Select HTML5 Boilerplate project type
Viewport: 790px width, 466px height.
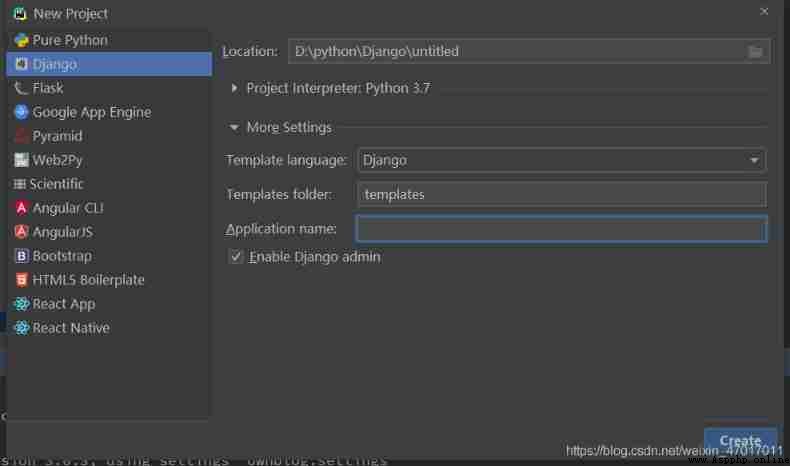tap(109, 280)
